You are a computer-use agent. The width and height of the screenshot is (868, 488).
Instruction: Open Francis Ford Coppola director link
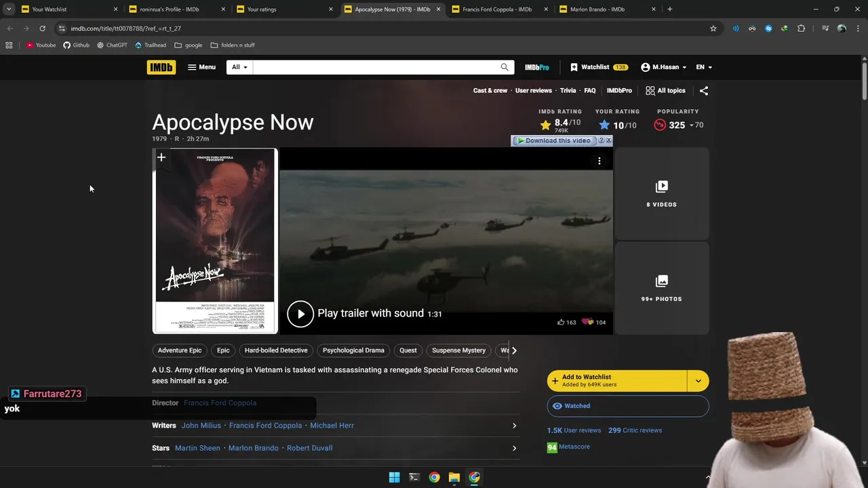pos(220,403)
